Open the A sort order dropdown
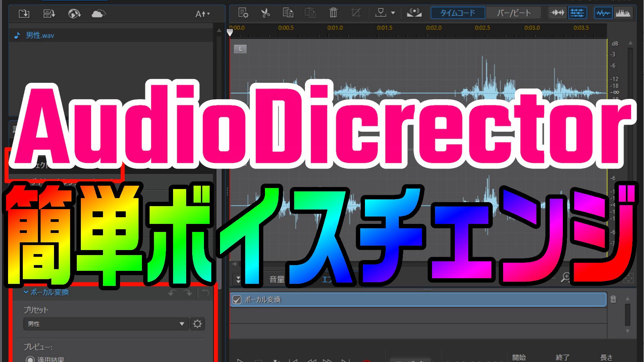644x362 pixels. click(x=203, y=14)
